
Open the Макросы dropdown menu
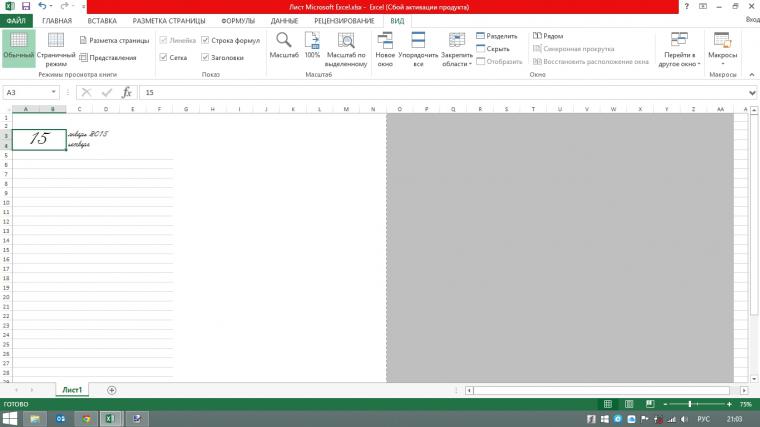click(722, 47)
